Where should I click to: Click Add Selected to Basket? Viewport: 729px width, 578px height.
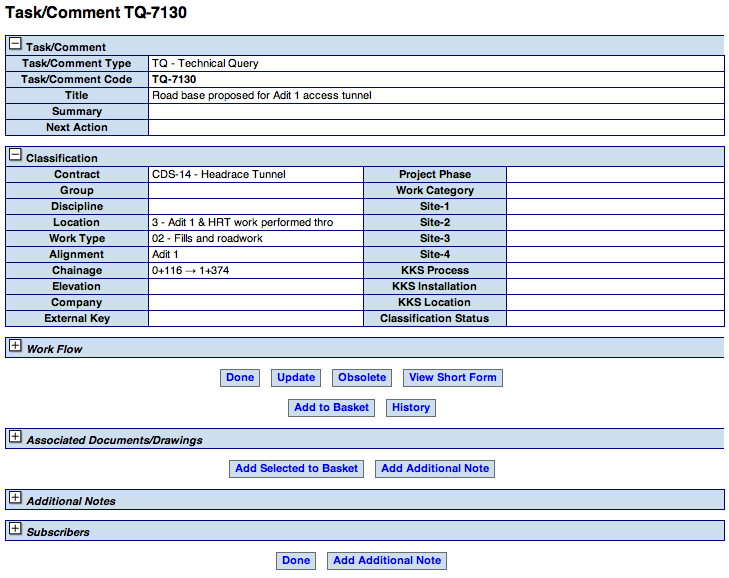pos(297,469)
